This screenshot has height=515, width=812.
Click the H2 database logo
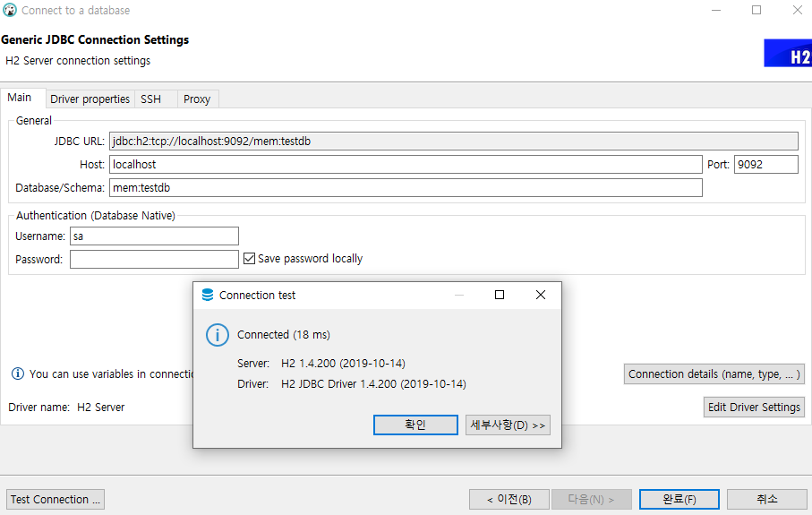788,54
